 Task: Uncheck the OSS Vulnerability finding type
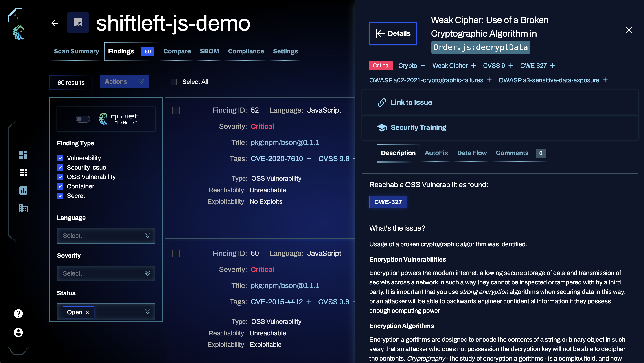[60, 177]
